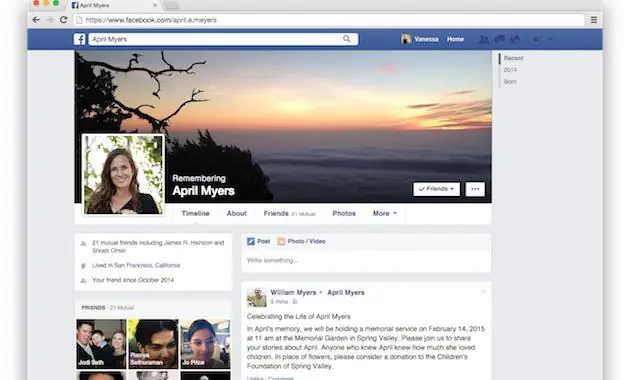Open account settings dropdown arrow in header
This screenshot has width=630, height=380.
pos(551,39)
